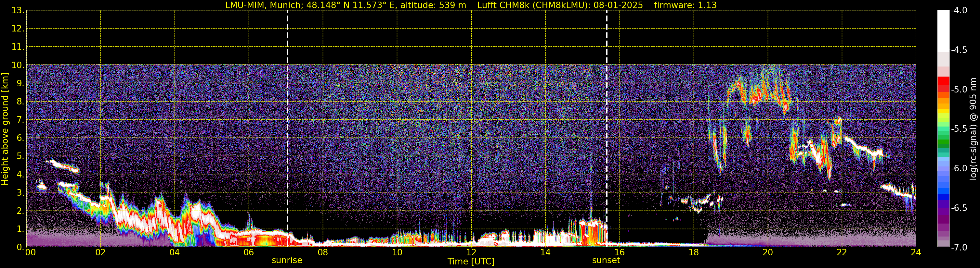Screen dimensions: 980x268
Task: Click the '24' time tick label
Action: click(916, 253)
